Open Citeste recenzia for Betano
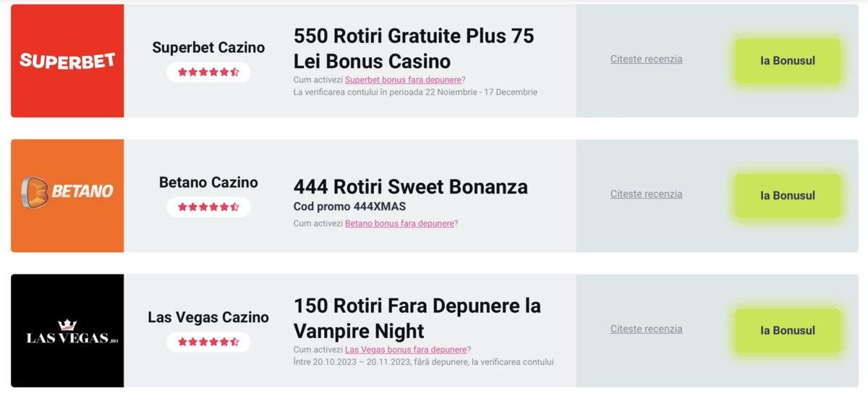The width and height of the screenshot is (868, 404). [646, 194]
